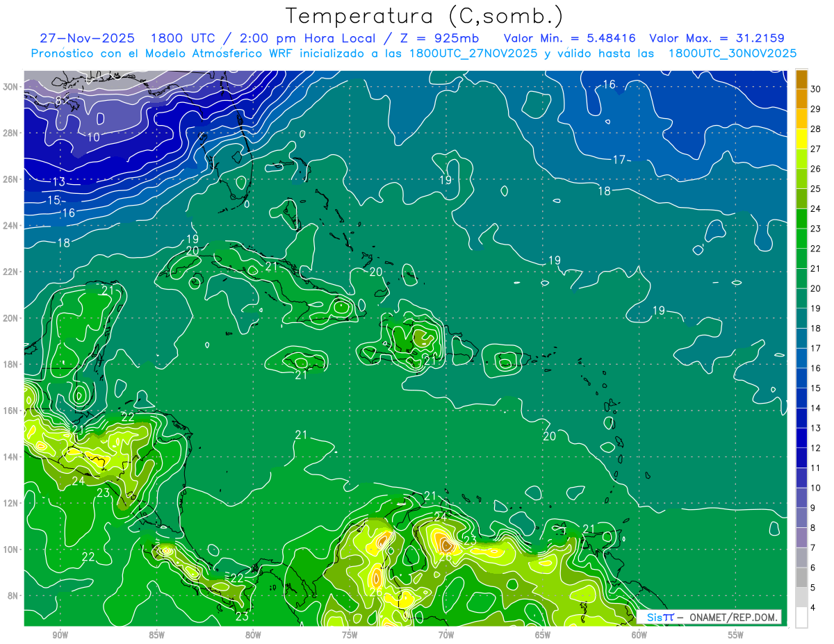Viewport: 834px width, 644px height.
Task: Click the 65W longitude axis label
Action: [x=543, y=635]
